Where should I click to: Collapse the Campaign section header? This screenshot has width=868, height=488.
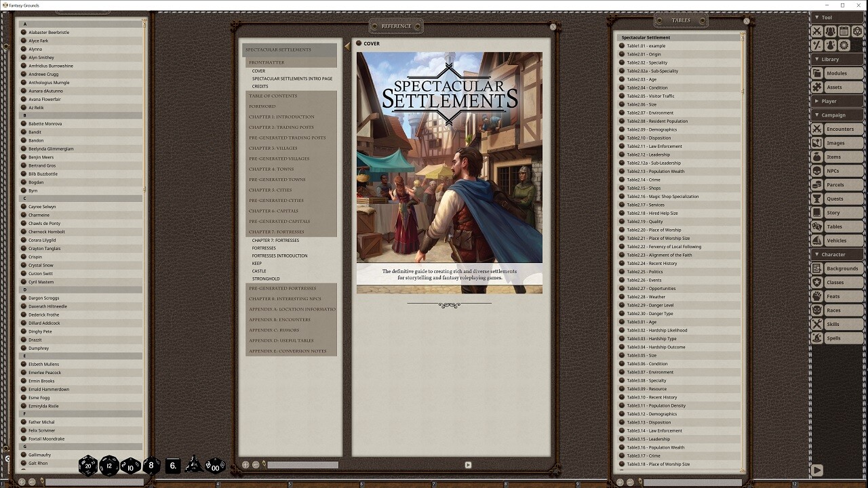pyautogui.click(x=829, y=115)
